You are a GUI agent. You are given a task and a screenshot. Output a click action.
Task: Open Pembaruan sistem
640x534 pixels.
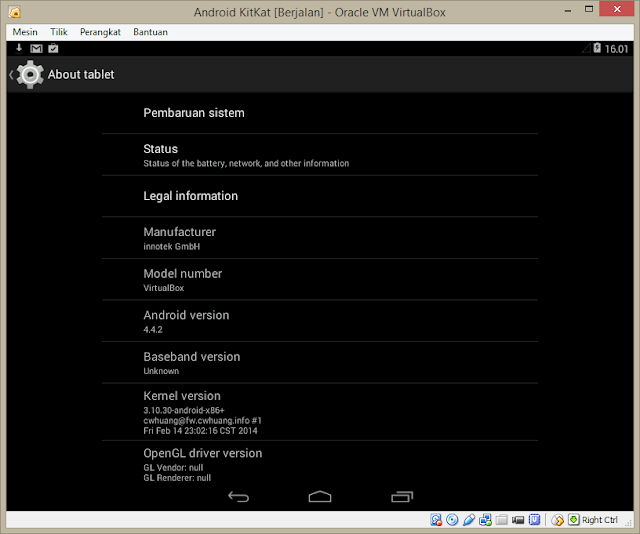(x=320, y=113)
